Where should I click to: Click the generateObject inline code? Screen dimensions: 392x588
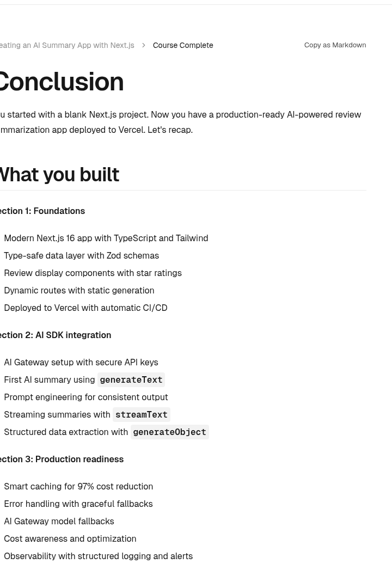(x=169, y=432)
